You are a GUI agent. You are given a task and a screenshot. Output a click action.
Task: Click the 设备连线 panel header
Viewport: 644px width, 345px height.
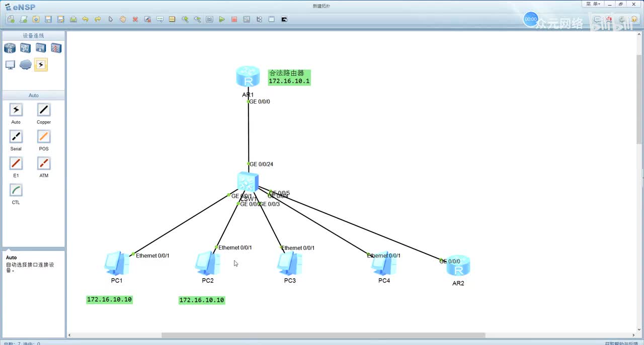click(34, 36)
